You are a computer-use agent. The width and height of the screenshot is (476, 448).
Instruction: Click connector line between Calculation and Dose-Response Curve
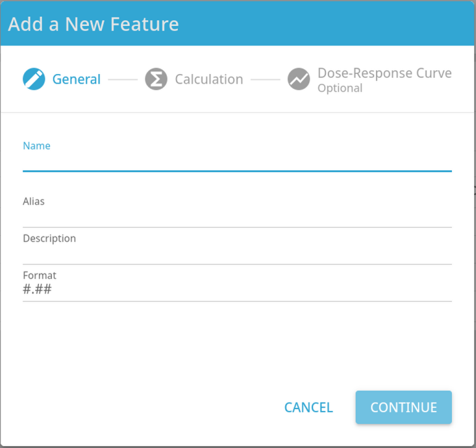(x=265, y=80)
